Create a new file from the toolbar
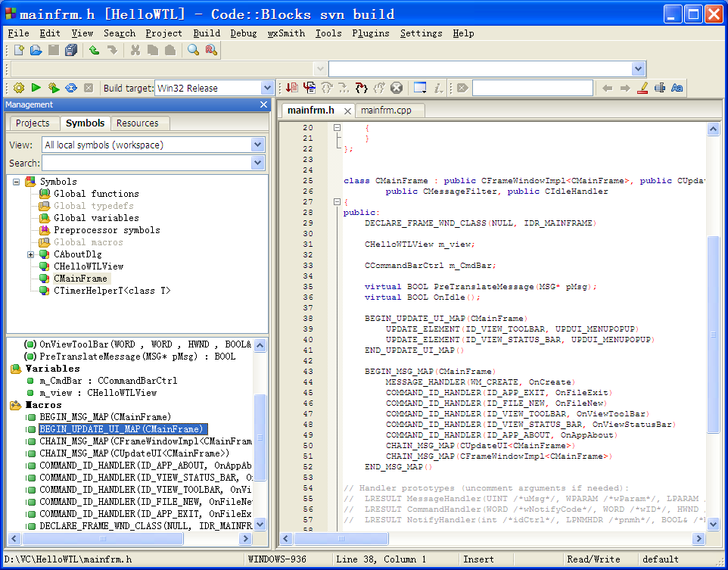 click(19, 50)
